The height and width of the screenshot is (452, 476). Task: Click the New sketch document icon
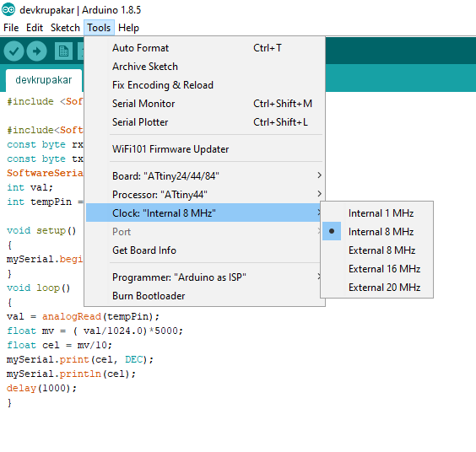coord(63,51)
